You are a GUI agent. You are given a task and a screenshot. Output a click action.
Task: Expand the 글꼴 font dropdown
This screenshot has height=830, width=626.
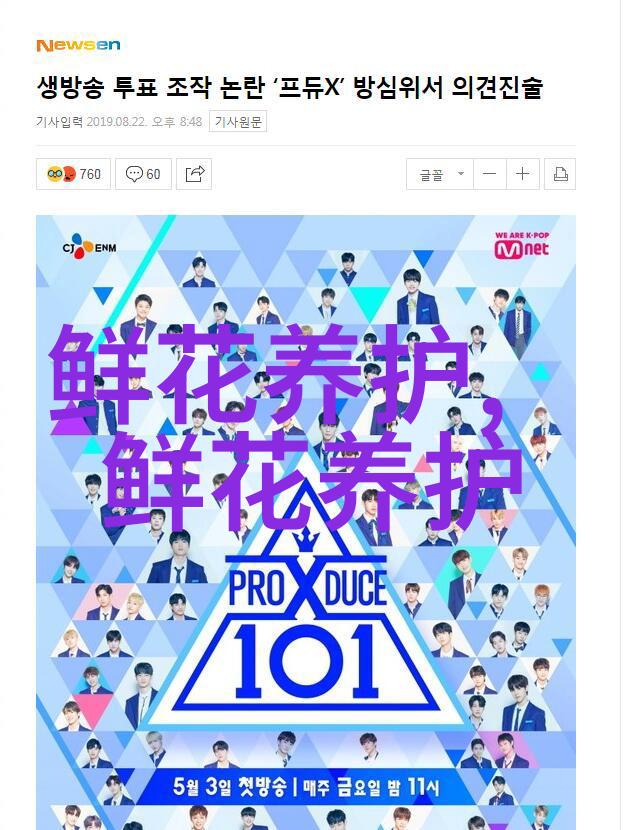pos(440,174)
